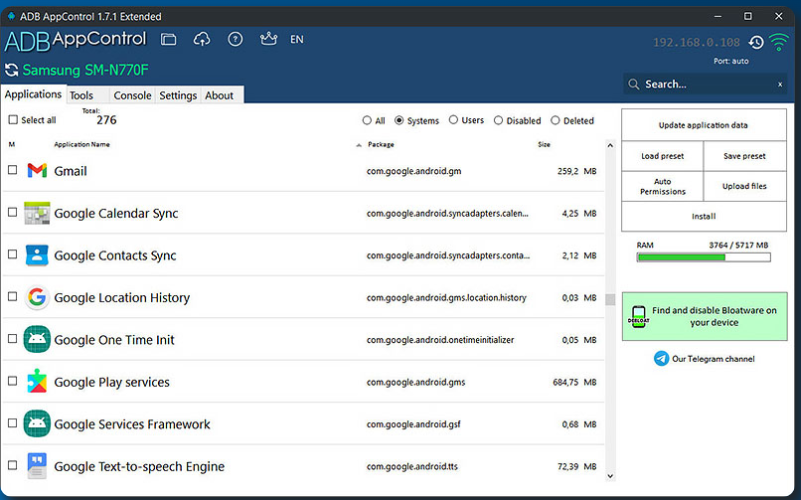801x500 pixels.
Task: Check the Google Calendar Sync checkbox
Action: (x=13, y=212)
